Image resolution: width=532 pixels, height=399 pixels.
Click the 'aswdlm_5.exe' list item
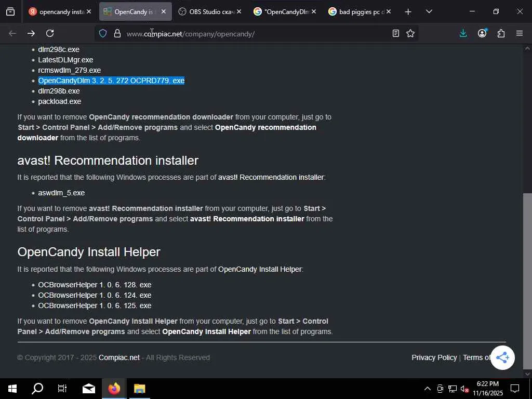coord(61,193)
